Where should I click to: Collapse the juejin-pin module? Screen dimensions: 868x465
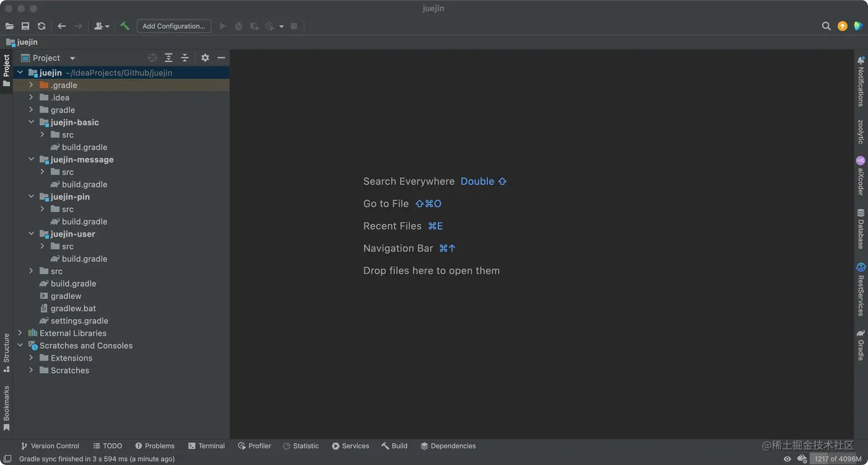pyautogui.click(x=31, y=197)
